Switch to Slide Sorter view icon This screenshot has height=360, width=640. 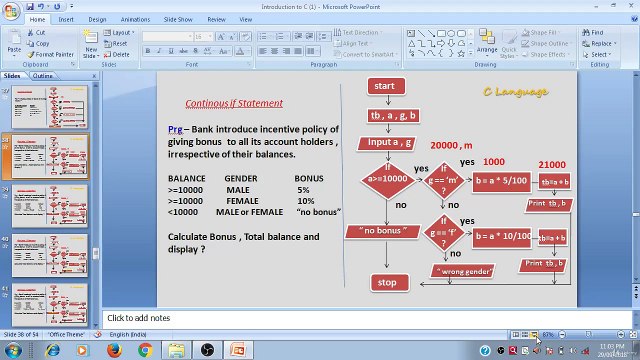click(525, 335)
